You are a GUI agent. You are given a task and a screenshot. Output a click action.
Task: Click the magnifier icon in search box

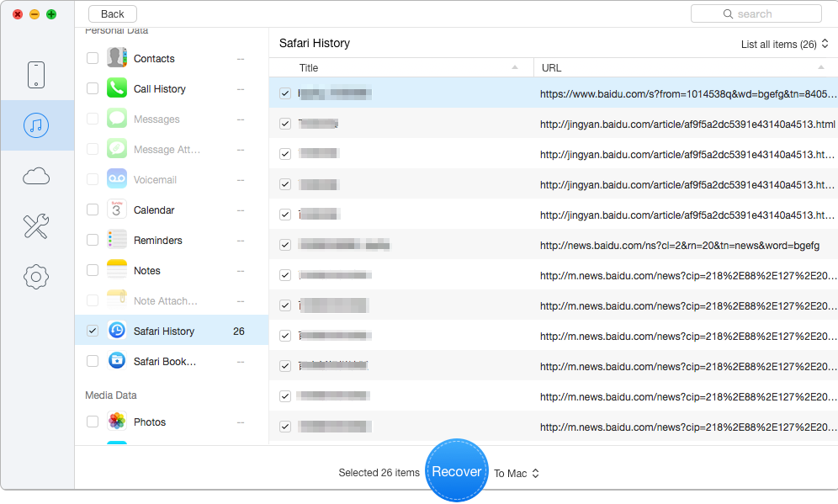pyautogui.click(x=728, y=14)
